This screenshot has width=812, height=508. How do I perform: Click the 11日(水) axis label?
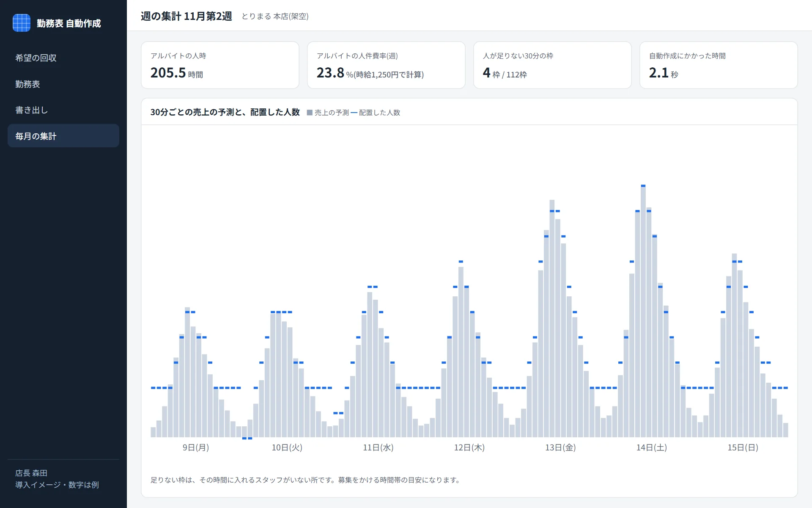pos(378,447)
